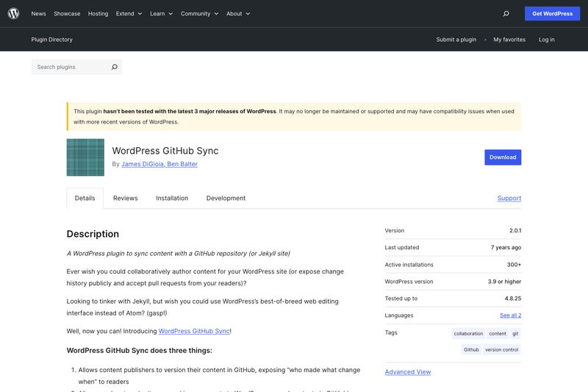Click the Active installations 300+ value
This screenshot has width=588, height=392.
(514, 265)
